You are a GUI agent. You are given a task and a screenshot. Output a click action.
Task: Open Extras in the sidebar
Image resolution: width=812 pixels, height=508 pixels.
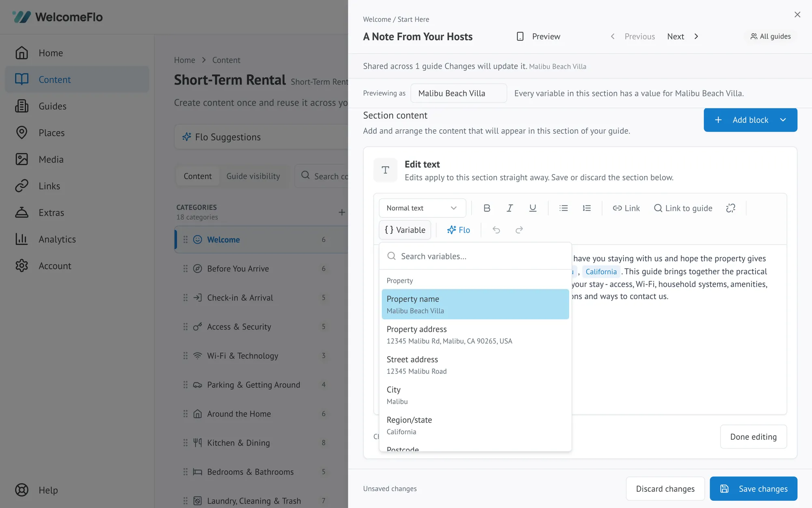point(77,213)
